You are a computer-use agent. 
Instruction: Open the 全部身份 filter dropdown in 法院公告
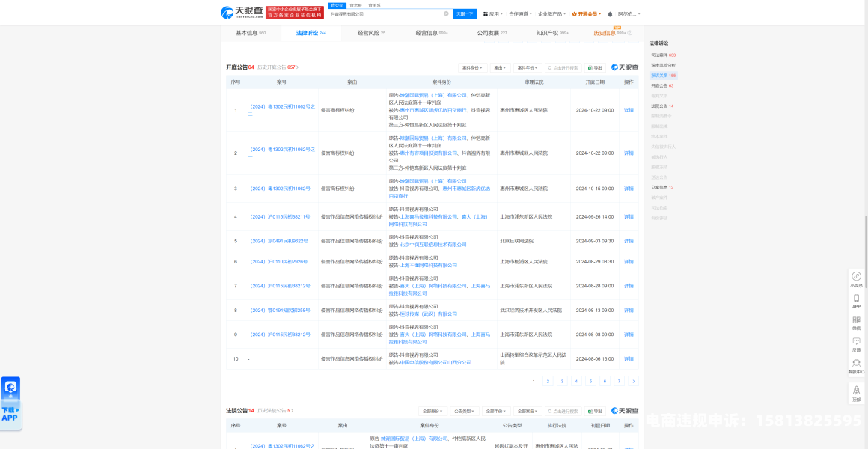[x=433, y=412]
